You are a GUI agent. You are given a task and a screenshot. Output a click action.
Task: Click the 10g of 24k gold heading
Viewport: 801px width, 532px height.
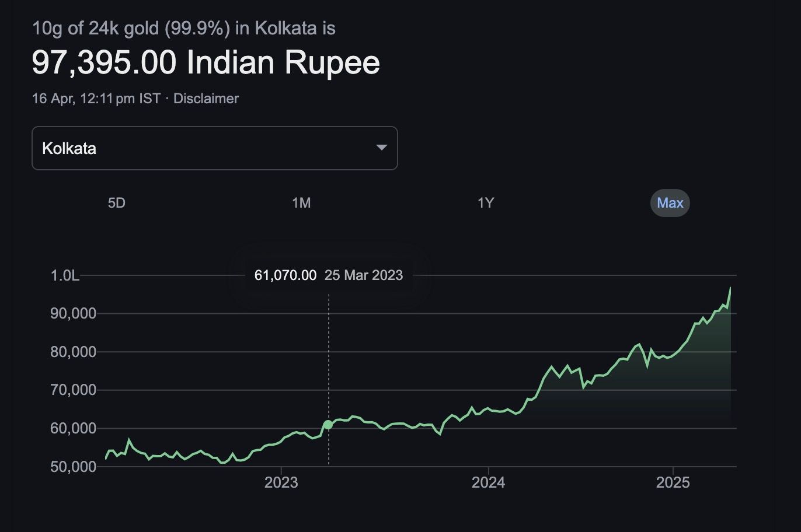tap(183, 28)
